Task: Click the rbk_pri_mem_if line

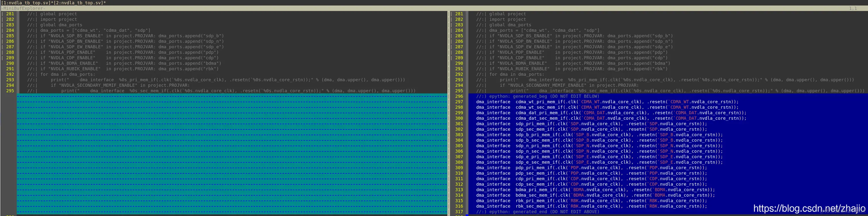Action: pyautogui.click(x=592, y=201)
